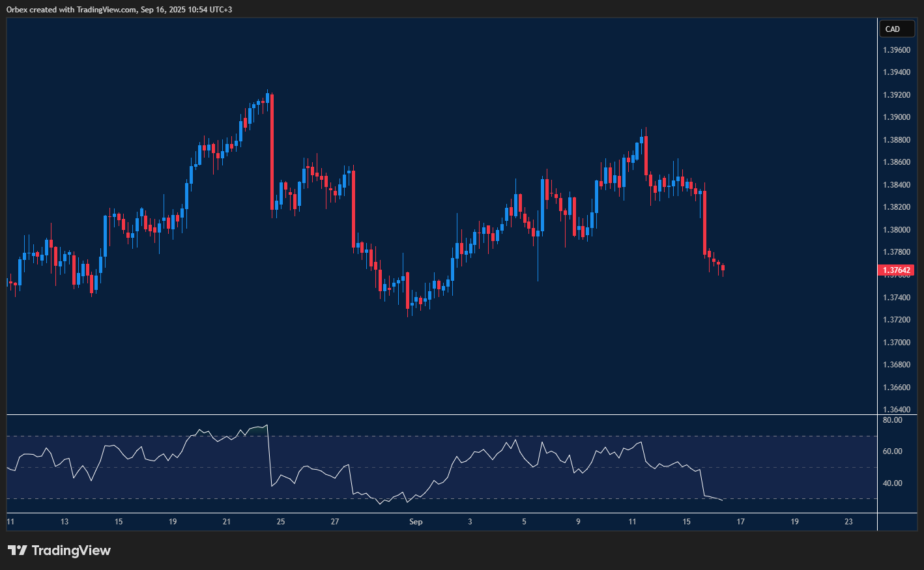Viewport: 924px width, 570px height.
Task: Select the 23 date label on time axis
Action: point(848,522)
